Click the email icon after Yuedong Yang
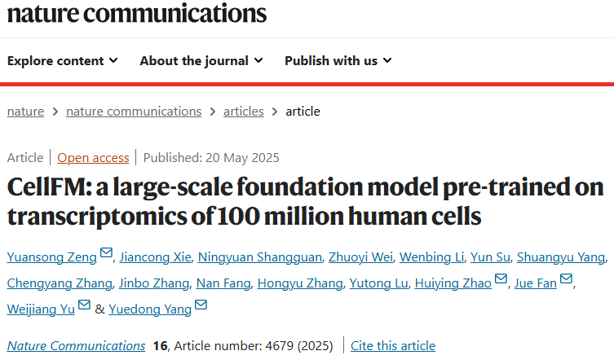Screen dimensions: 614x364 [201, 305]
